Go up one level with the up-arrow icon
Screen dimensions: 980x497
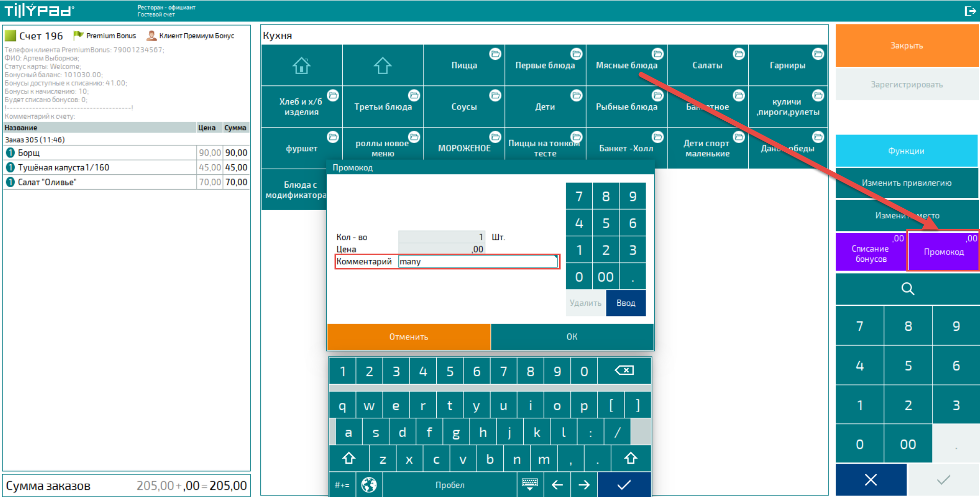[383, 65]
